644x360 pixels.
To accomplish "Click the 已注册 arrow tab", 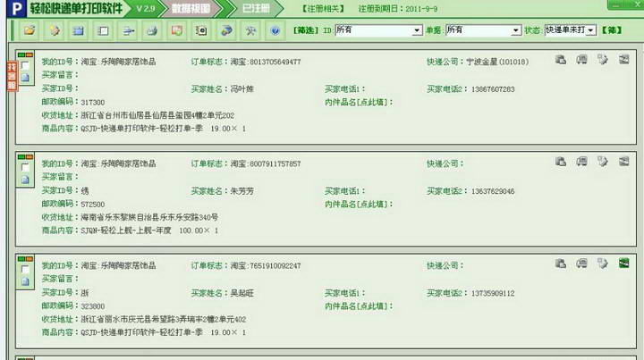I will click(x=256, y=9).
